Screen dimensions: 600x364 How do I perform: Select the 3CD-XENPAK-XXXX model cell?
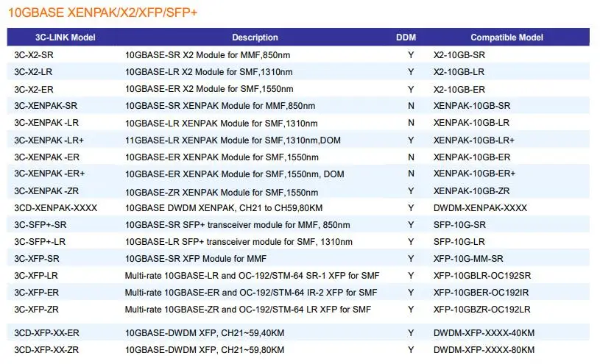55,208
